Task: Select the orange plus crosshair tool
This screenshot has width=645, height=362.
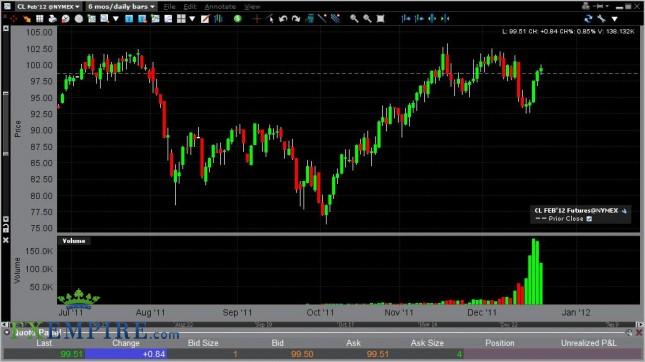Action: [257, 19]
